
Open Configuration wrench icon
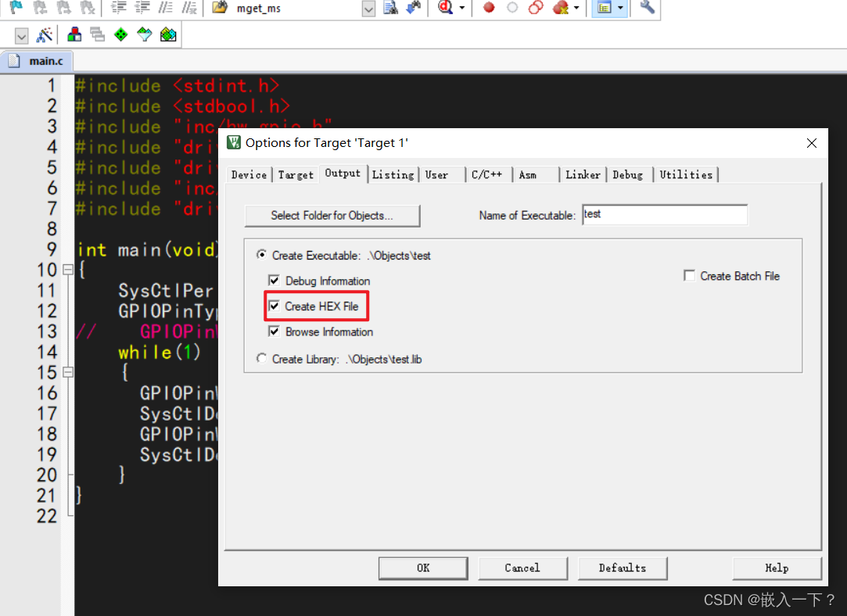click(x=647, y=8)
